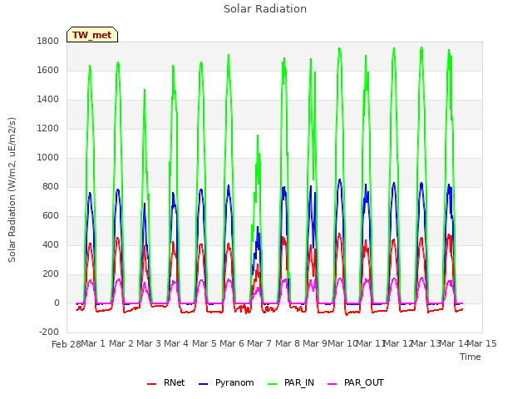Click the 400 y-axis tick label
The height and width of the screenshot is (399, 532).
pos(51,244)
